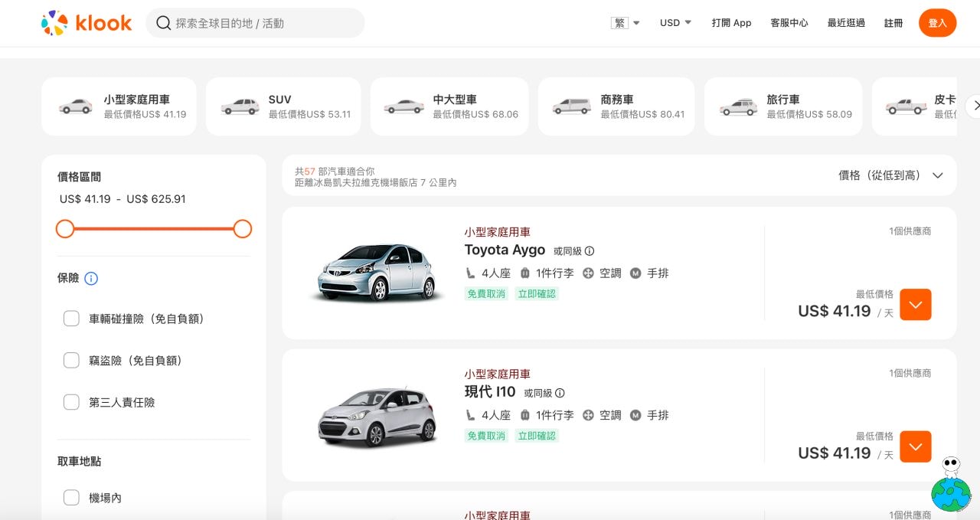The width and height of the screenshot is (980, 520).
Task: Click info icon next to Toyota Aygo 或同級
Action: [590, 251]
